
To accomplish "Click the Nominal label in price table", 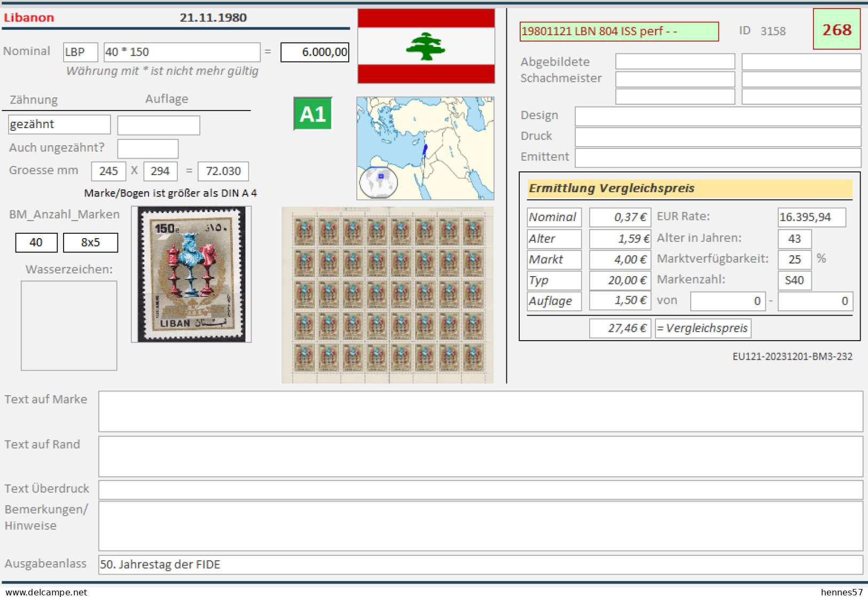I will pyautogui.click(x=554, y=217).
